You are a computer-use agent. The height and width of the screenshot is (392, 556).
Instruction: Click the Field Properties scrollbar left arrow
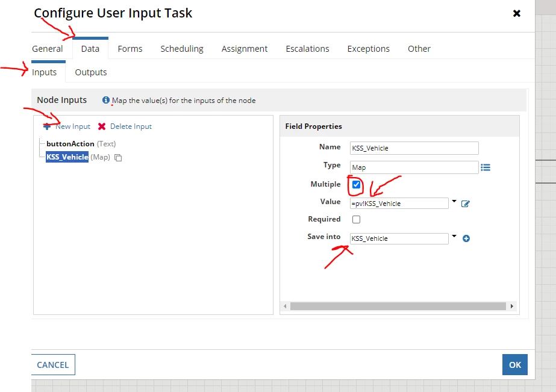(285, 306)
